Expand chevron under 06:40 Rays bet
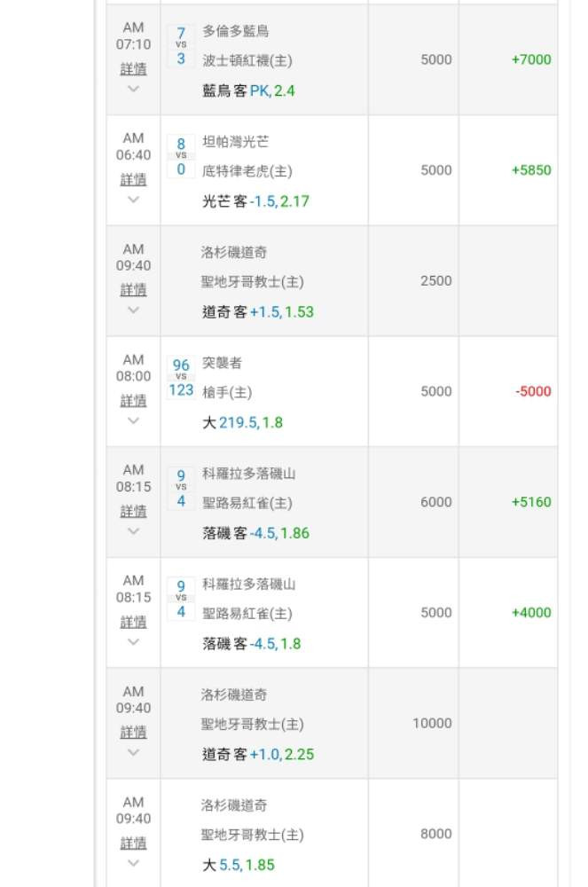This screenshot has width=588, height=887. point(133,199)
